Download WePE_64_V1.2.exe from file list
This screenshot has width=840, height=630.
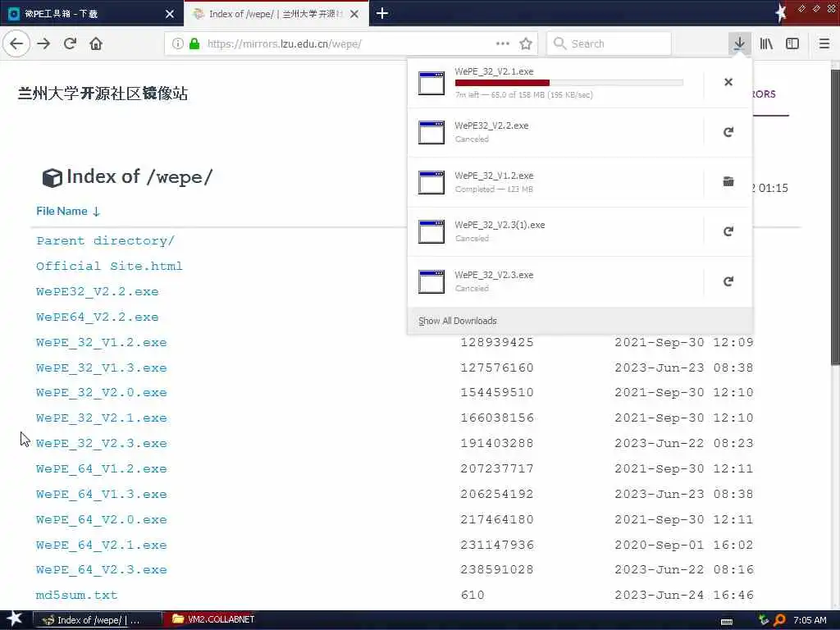click(101, 468)
